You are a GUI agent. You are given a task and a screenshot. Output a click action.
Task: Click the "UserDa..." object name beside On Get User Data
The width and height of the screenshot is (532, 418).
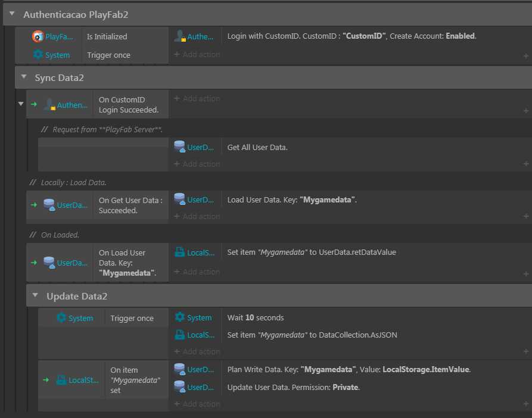point(72,205)
